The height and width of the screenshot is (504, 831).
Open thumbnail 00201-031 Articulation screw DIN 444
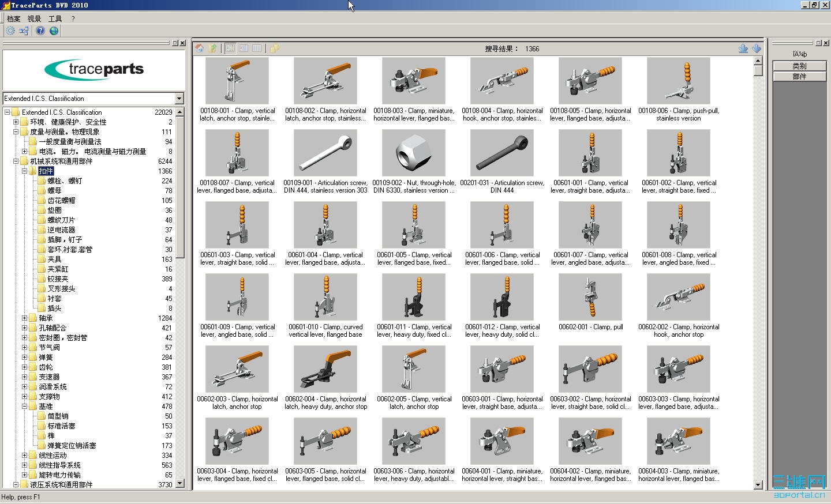click(502, 153)
